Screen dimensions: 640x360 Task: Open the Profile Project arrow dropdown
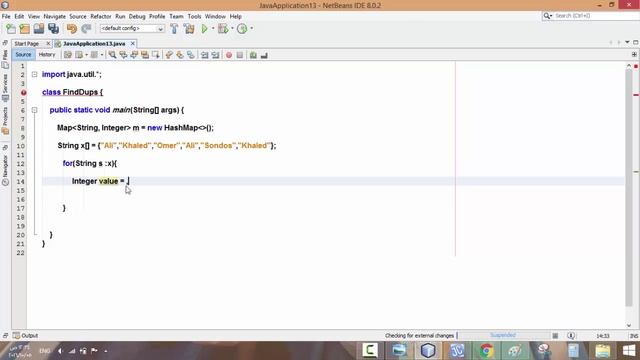pos(251,29)
